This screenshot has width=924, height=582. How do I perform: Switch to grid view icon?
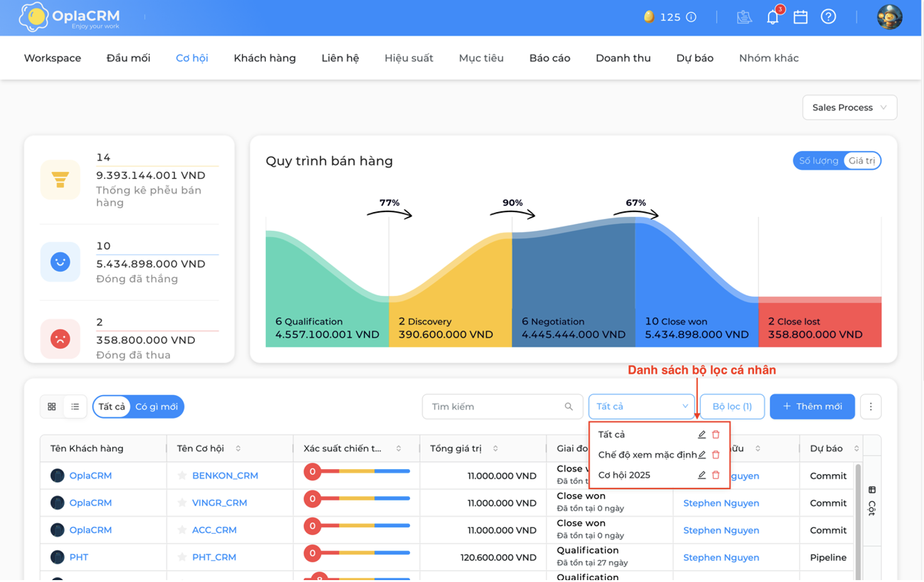coord(52,406)
